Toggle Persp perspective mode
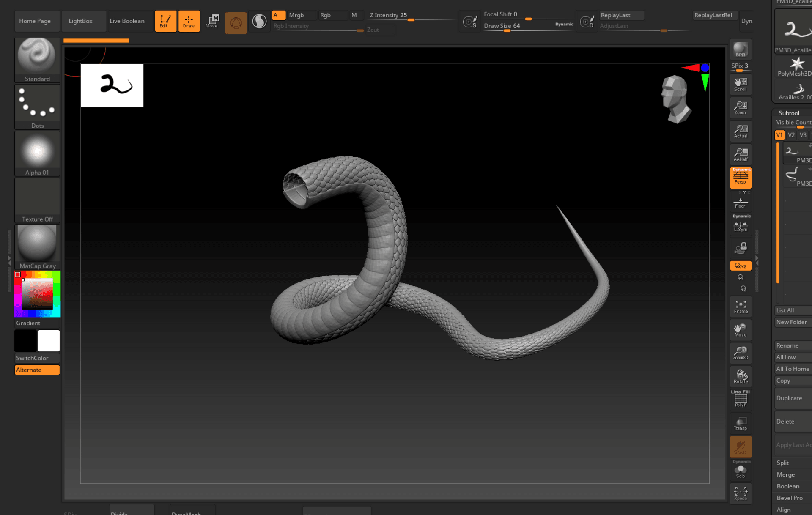The image size is (812, 515). tap(740, 178)
